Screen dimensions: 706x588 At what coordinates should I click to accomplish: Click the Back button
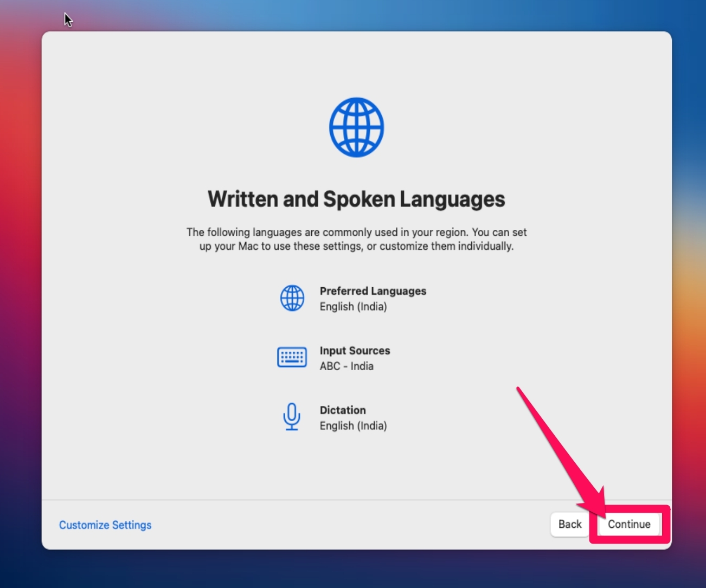coord(569,524)
